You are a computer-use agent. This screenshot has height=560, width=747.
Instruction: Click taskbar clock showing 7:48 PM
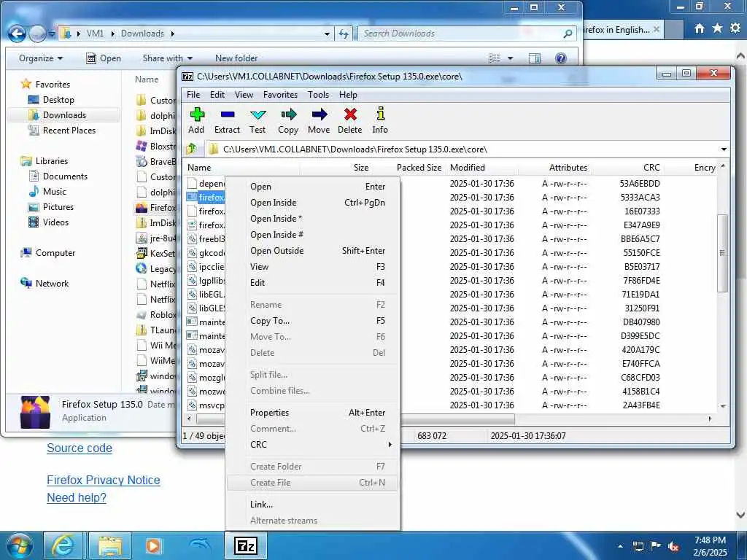[710, 546]
